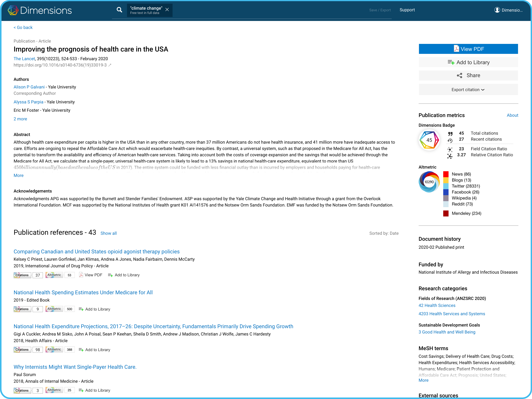Show all publication references
Screen dimensions: 532x399
click(108, 233)
